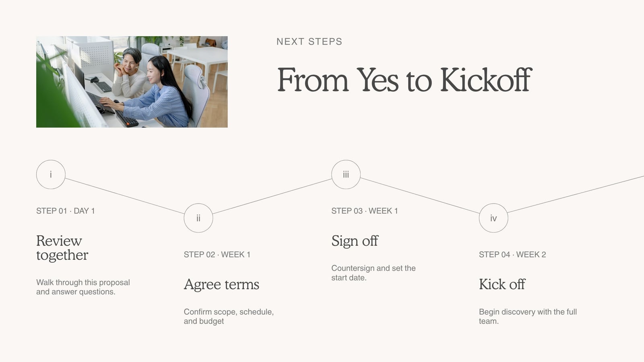Select the circled 'ii' step marker
The width and height of the screenshot is (644, 362).
[x=198, y=218]
